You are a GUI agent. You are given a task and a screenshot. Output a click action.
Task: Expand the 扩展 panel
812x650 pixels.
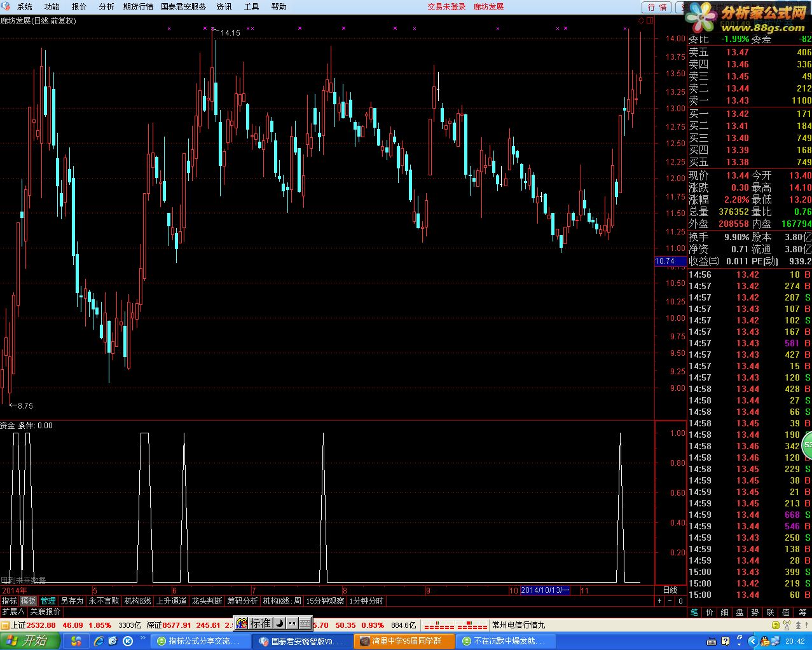click(x=13, y=612)
